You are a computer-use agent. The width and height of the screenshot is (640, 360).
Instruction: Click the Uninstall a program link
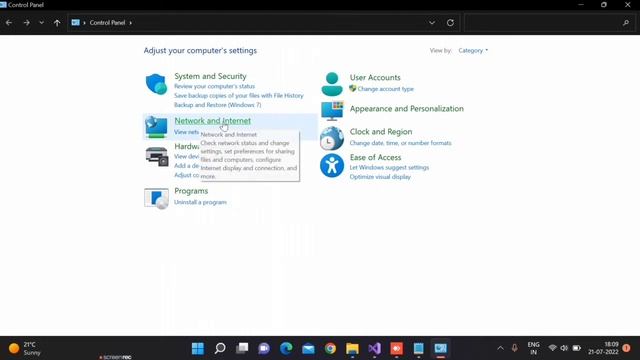pos(200,202)
